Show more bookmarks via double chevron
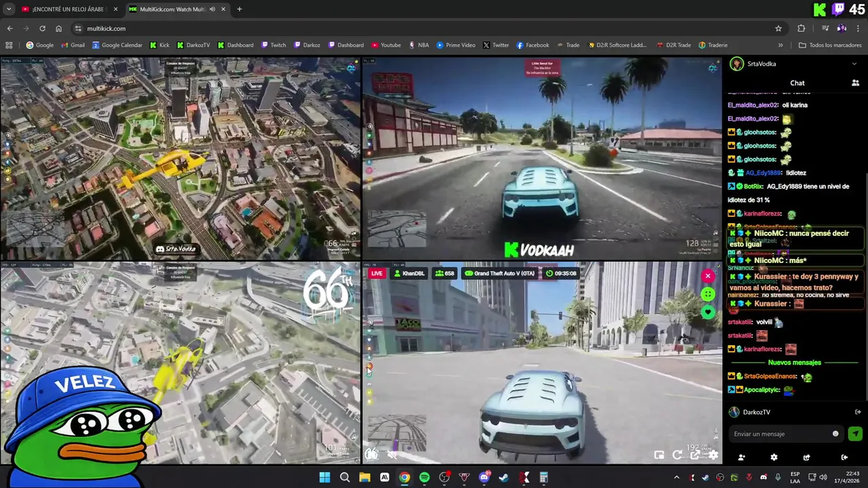Image resolution: width=868 pixels, height=488 pixels. (781, 45)
